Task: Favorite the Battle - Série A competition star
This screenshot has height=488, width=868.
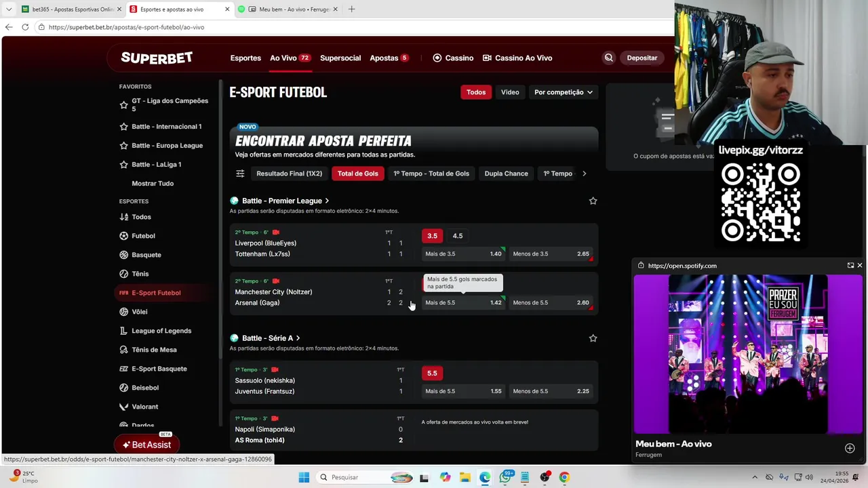Action: [x=593, y=338]
